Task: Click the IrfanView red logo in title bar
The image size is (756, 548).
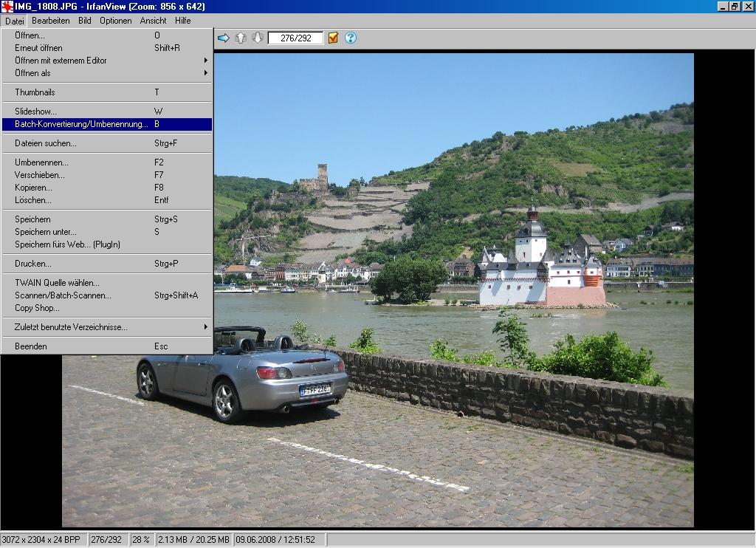Action: [x=7, y=7]
